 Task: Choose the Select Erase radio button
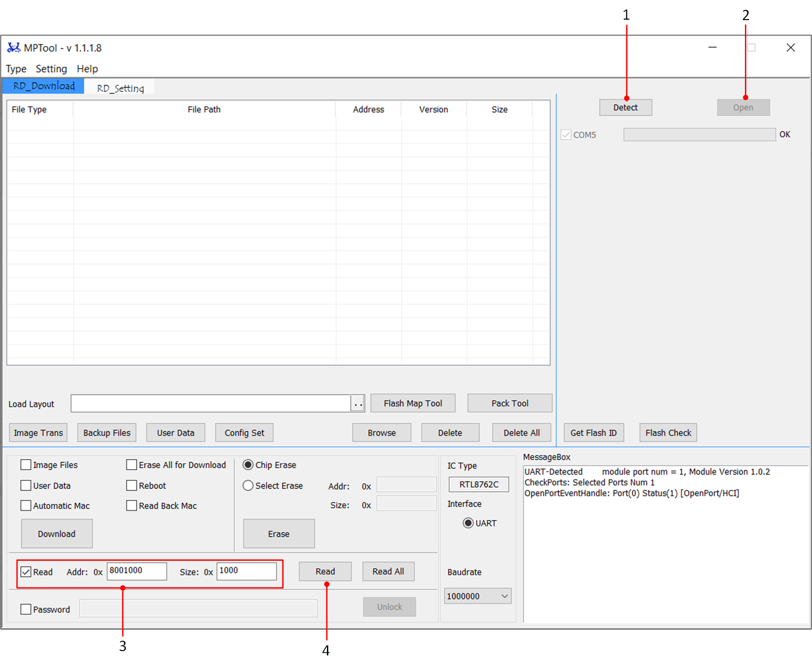(248, 486)
